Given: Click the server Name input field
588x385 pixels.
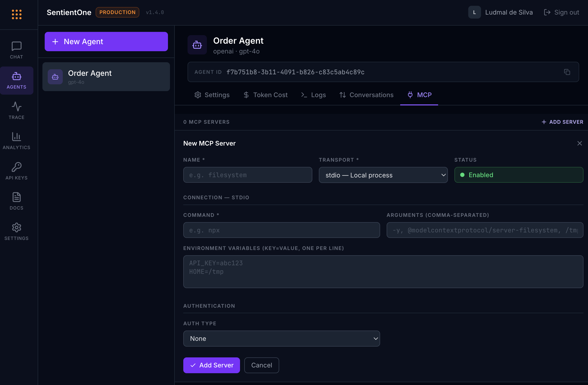Looking at the screenshot, I should [248, 175].
